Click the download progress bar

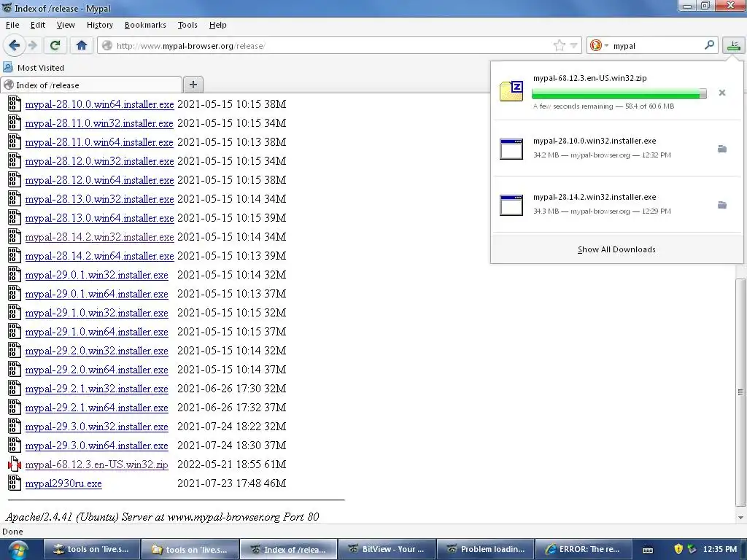click(x=619, y=93)
